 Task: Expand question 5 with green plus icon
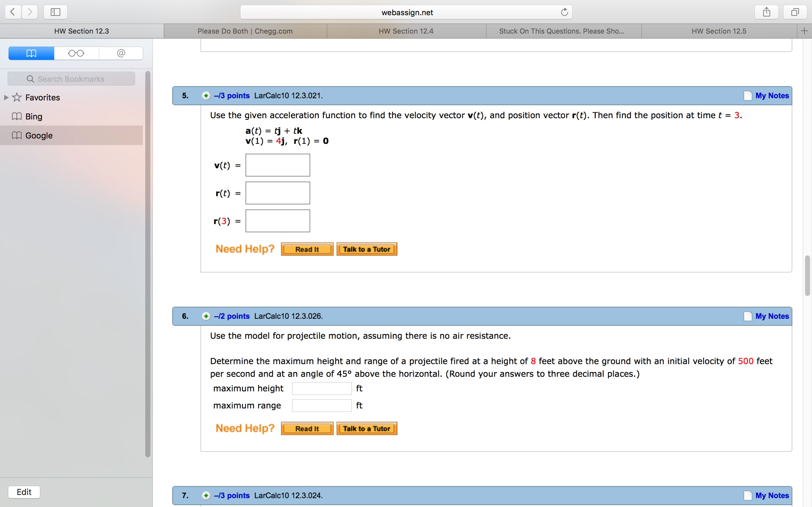pos(206,95)
